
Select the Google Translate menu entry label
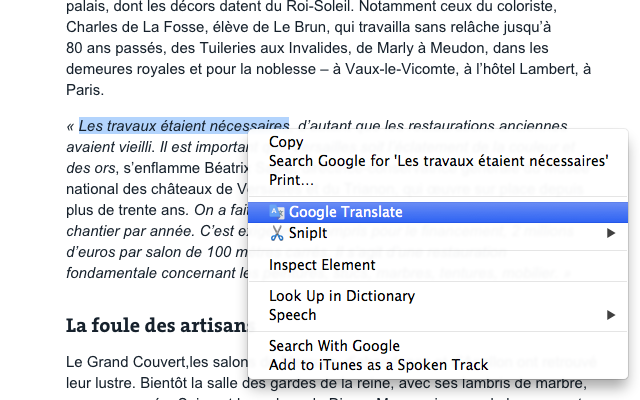coord(346,212)
